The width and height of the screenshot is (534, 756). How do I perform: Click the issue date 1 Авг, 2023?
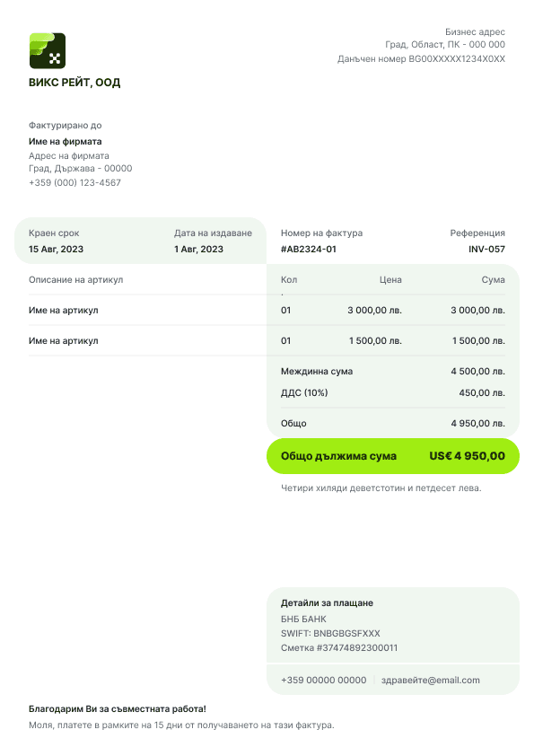(198, 250)
